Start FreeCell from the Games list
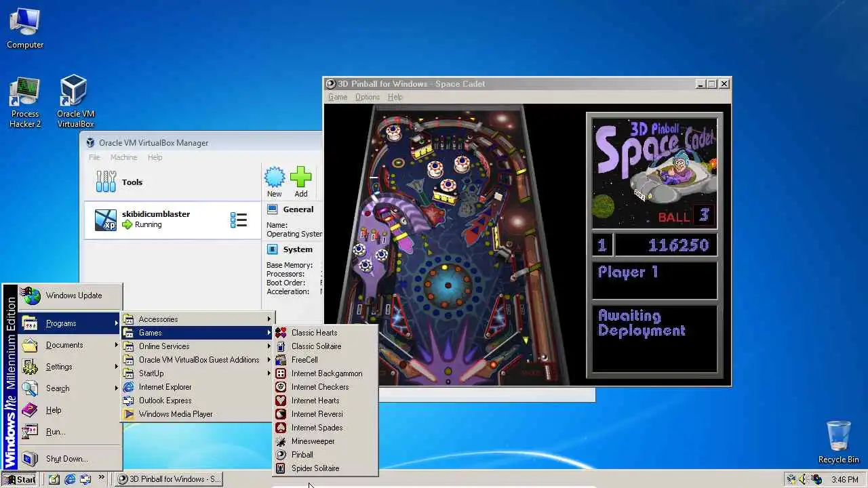Screen dimensions: 868x488 [325, 360]
